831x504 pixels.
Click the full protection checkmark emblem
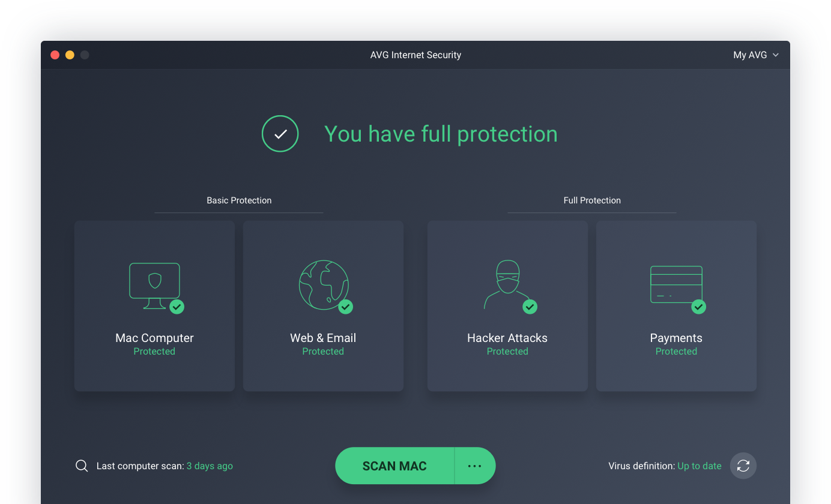(280, 133)
